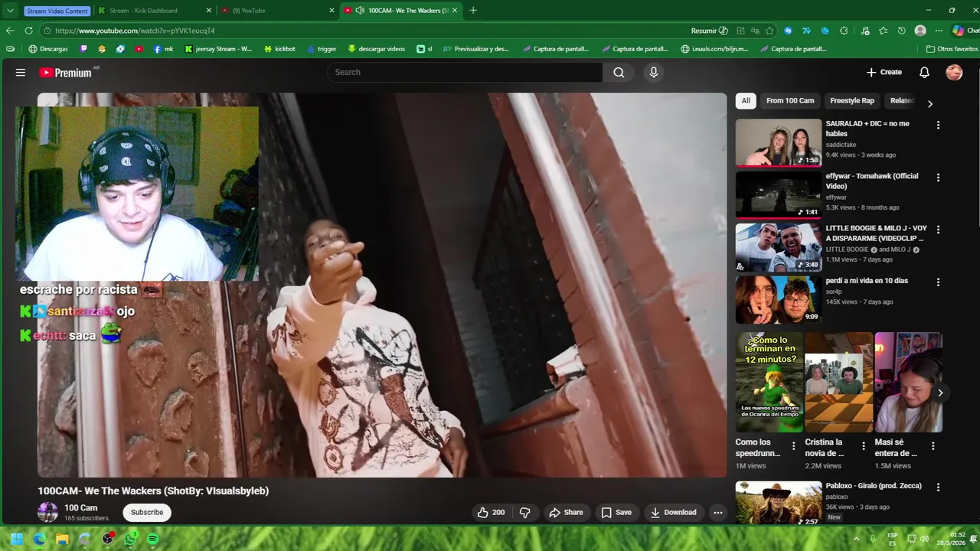Open a new browser tab
980x551 pixels.
point(473,10)
